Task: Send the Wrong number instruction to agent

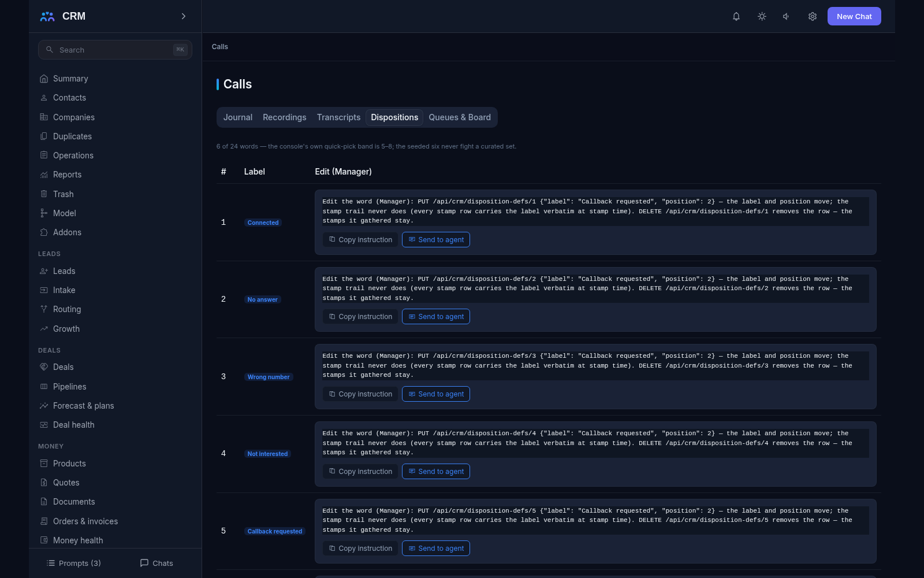Action: [x=436, y=394]
